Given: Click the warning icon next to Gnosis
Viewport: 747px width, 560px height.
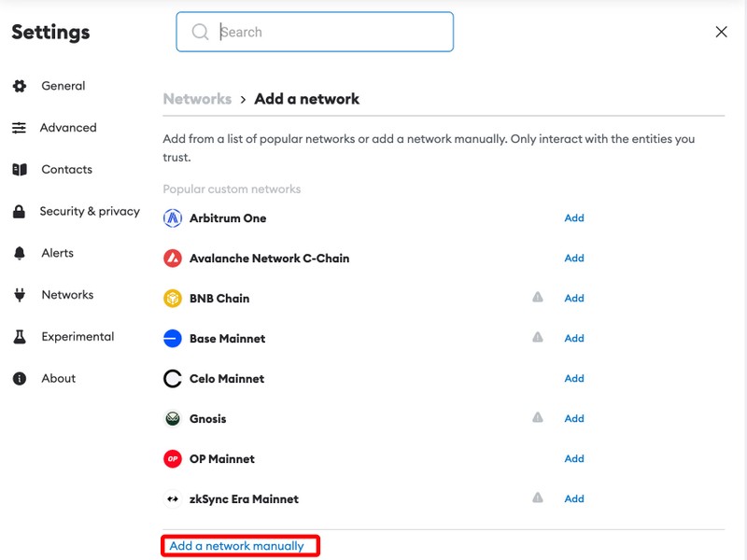Looking at the screenshot, I should pos(538,418).
